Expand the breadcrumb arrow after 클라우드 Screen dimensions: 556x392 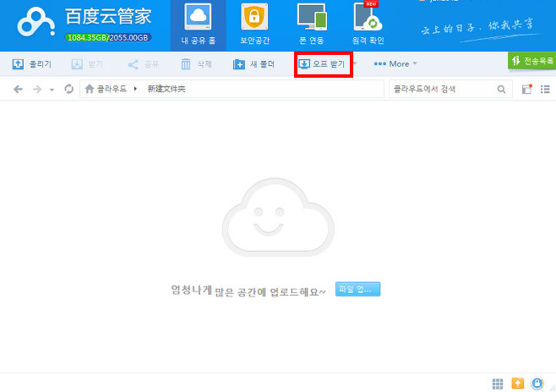click(135, 89)
